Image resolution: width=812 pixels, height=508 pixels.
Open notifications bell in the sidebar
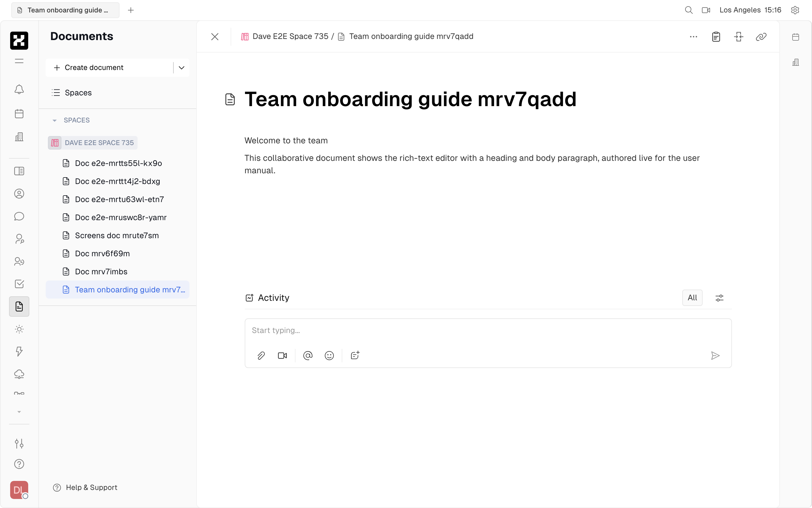click(19, 89)
